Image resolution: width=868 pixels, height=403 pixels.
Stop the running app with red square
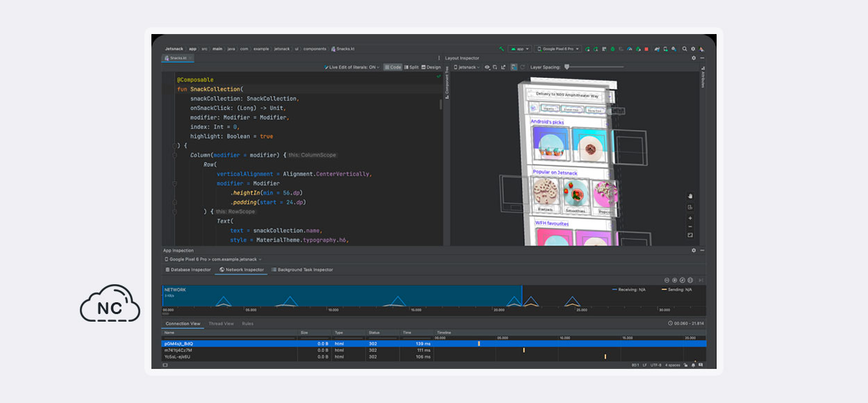tap(646, 49)
